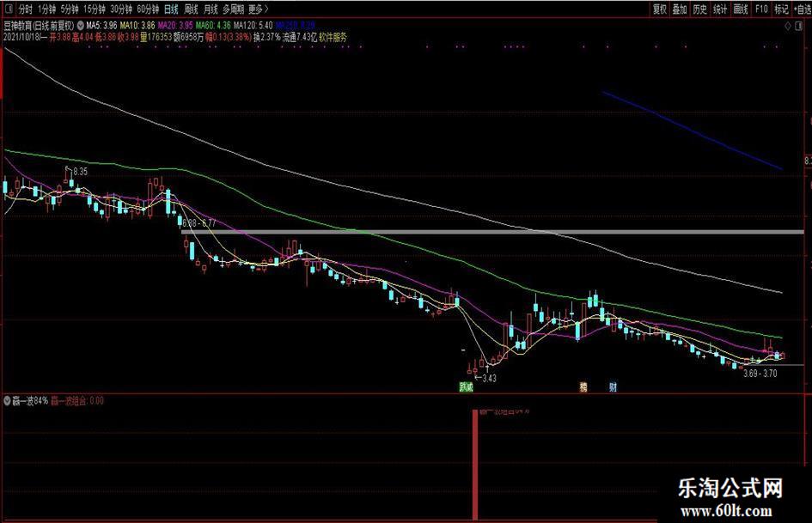Select the 60分钟 period tab
The width and height of the screenshot is (812, 523).
(x=148, y=9)
